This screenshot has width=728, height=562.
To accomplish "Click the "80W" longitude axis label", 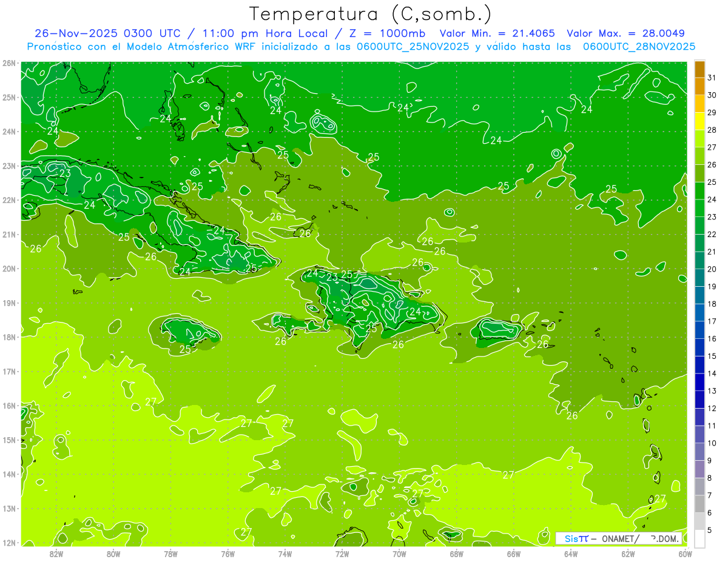I will click(113, 554).
